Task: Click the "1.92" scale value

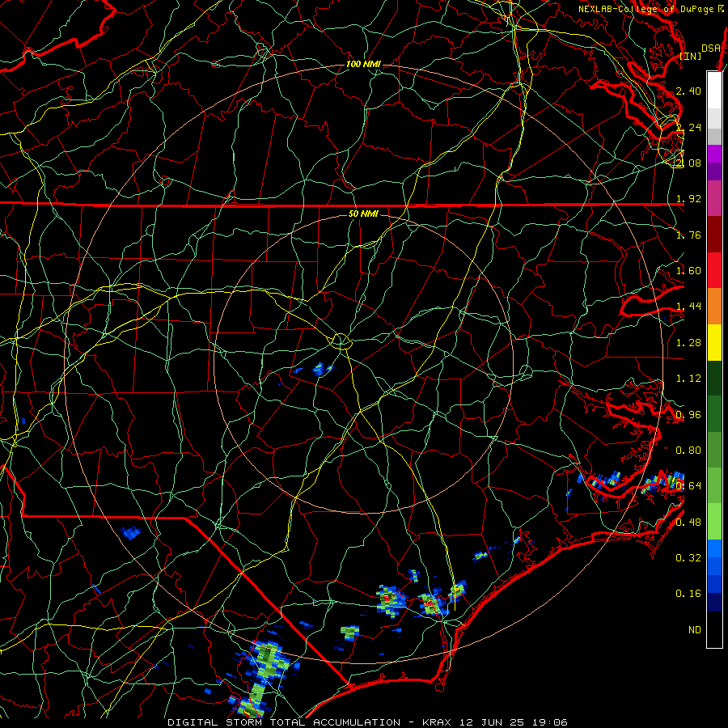Action: coord(688,199)
